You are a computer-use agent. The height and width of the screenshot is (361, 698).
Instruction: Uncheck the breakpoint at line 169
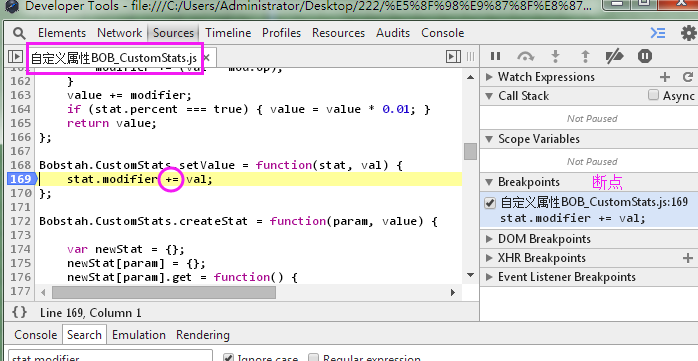(490, 203)
